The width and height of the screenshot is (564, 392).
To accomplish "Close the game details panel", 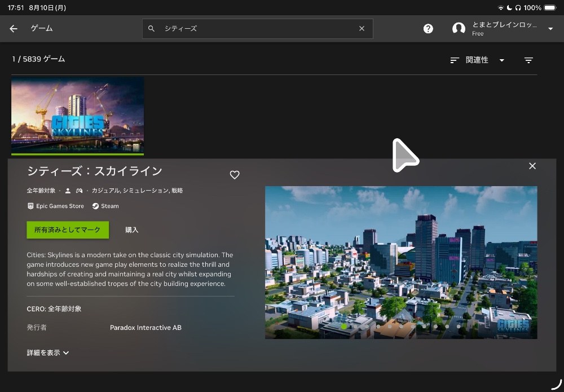I will coord(532,166).
